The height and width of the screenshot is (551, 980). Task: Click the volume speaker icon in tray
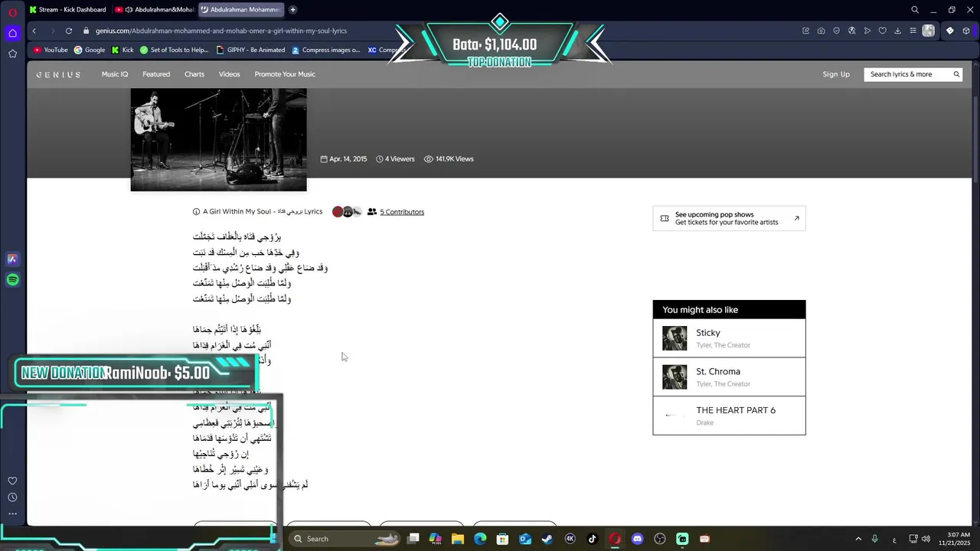[926, 539]
